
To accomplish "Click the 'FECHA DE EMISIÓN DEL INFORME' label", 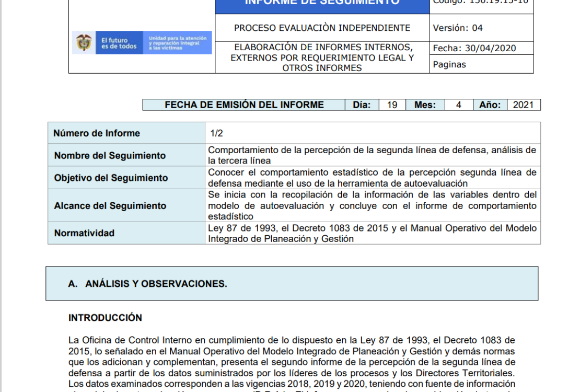I will click(x=244, y=105).
